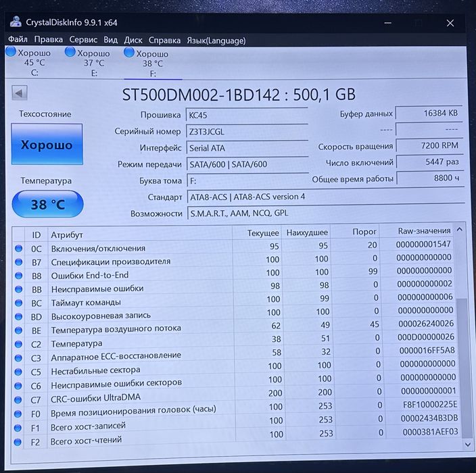Click raw value 0000381AEF03
The width and height of the screenshot is (476, 473).
(x=431, y=432)
